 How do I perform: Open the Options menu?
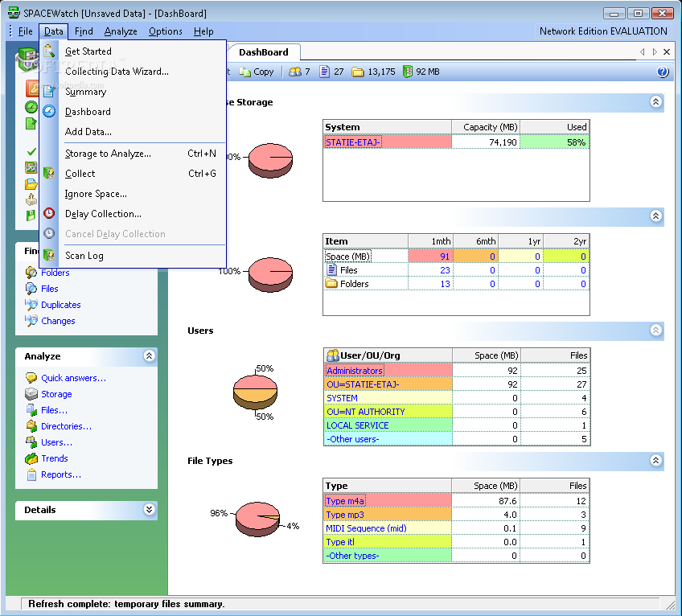[x=166, y=31]
